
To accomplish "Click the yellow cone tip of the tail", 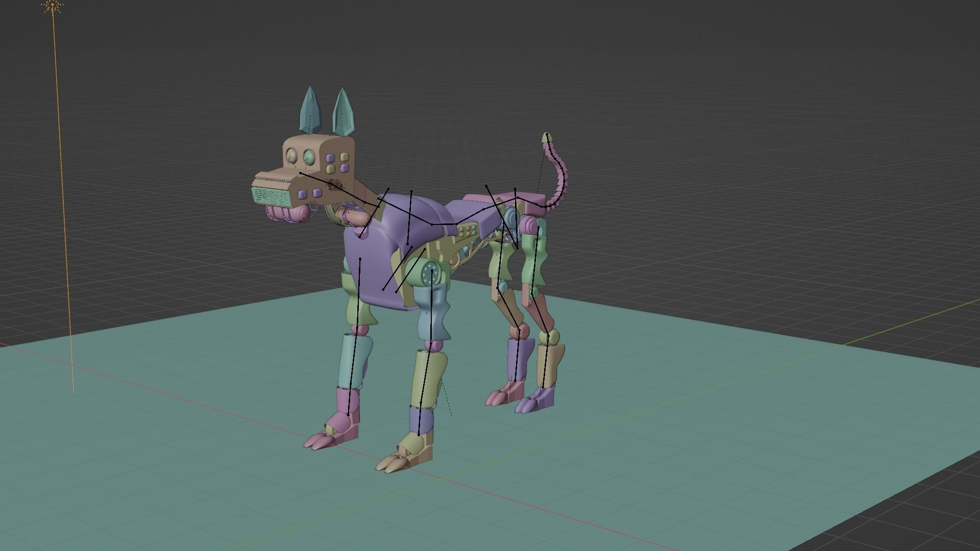I will pos(547,138).
